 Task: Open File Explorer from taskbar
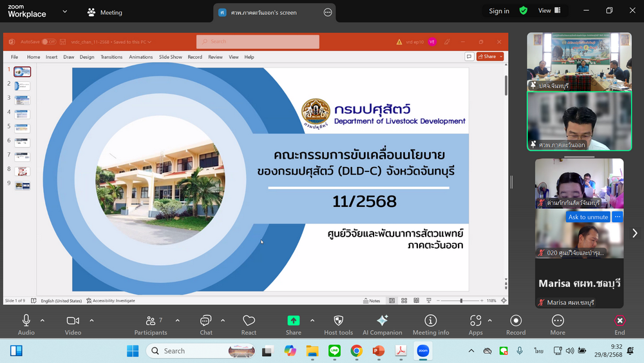312,351
